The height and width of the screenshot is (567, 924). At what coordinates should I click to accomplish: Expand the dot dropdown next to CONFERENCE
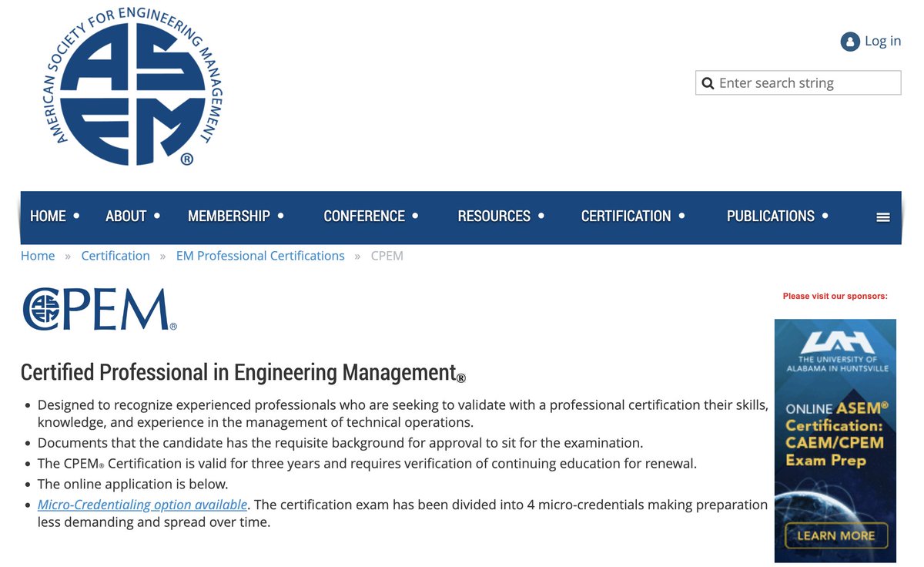click(x=415, y=216)
